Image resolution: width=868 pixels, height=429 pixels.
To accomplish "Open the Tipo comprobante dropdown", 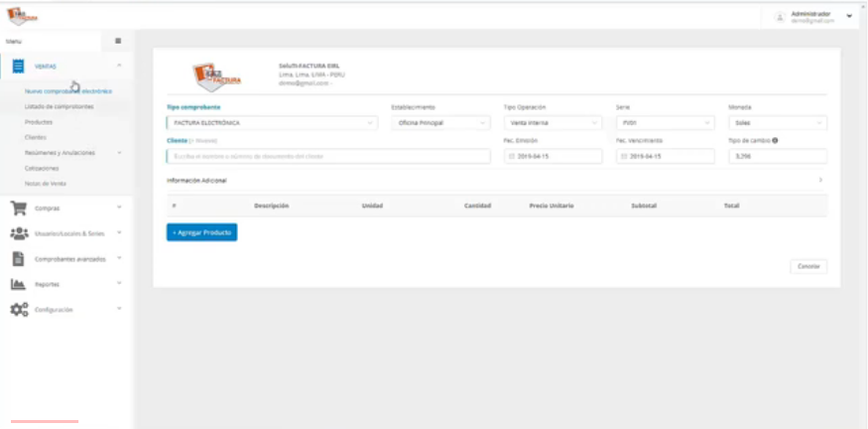I will coord(272,123).
